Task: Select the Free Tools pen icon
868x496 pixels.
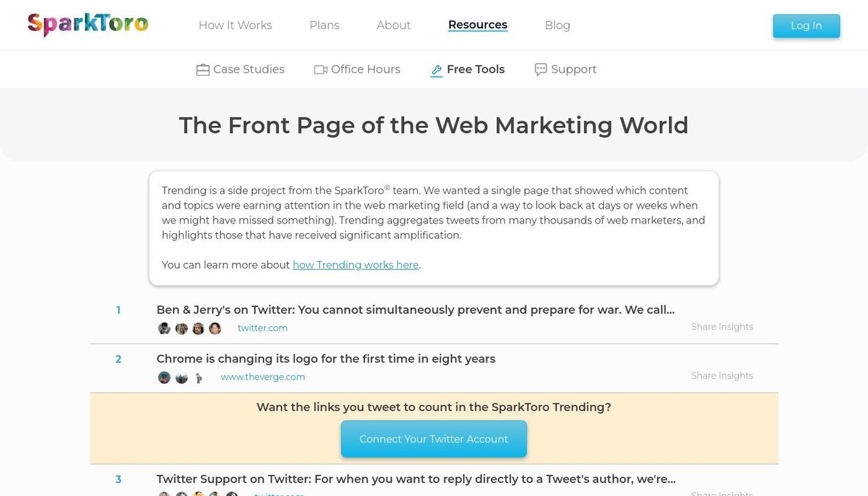Action: 436,69
